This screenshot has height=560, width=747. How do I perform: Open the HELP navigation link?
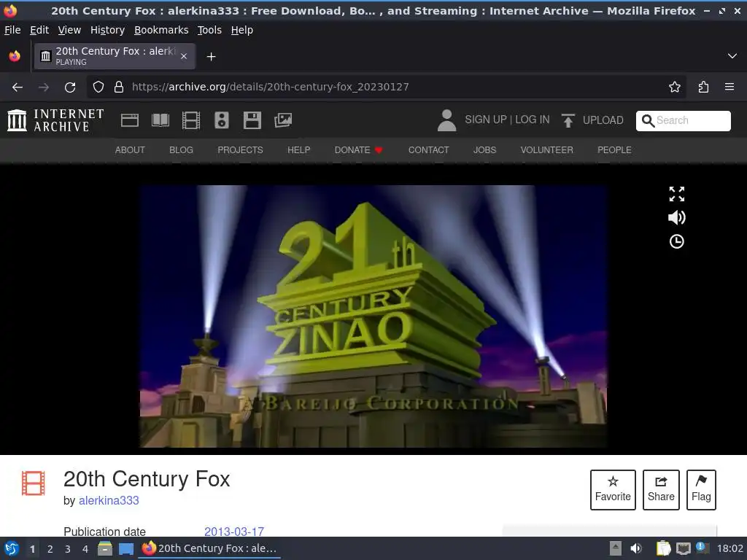[298, 150]
